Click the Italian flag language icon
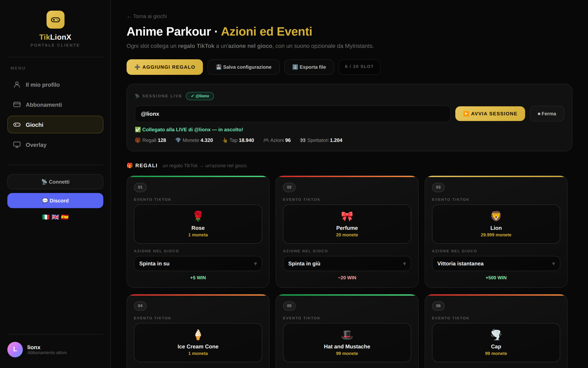588x368 pixels. 46,217
